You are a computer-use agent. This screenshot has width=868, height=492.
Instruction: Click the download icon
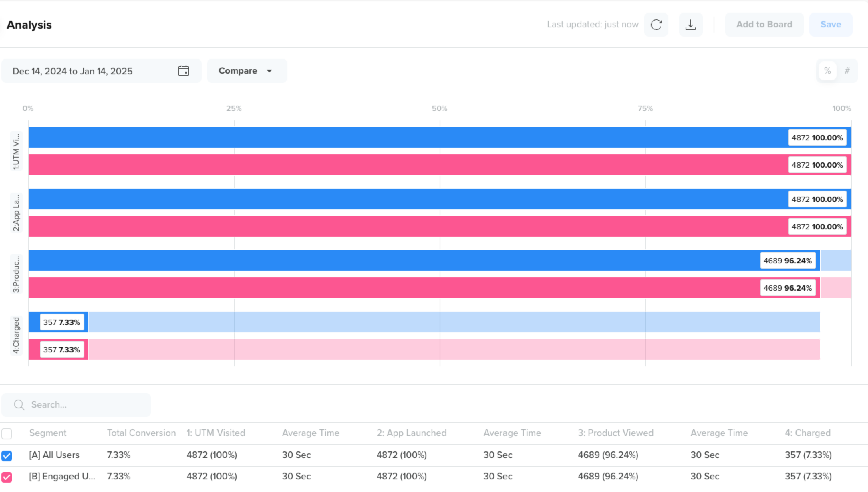coord(691,24)
